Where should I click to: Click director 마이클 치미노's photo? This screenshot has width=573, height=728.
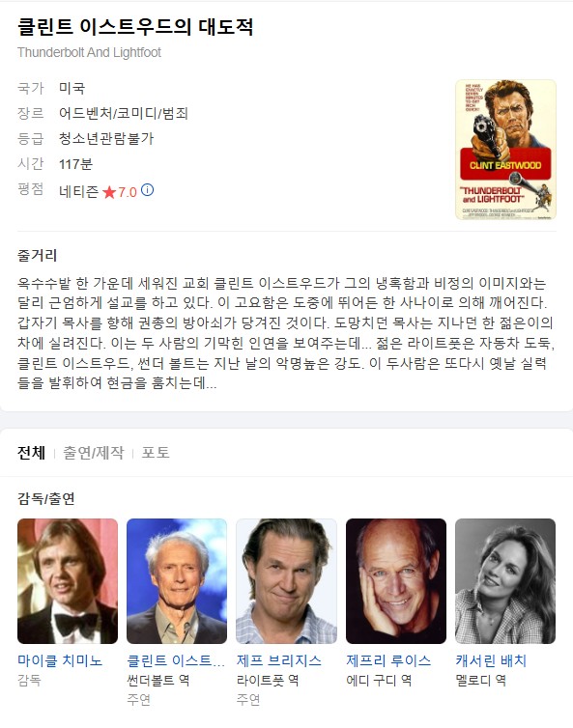(68, 581)
